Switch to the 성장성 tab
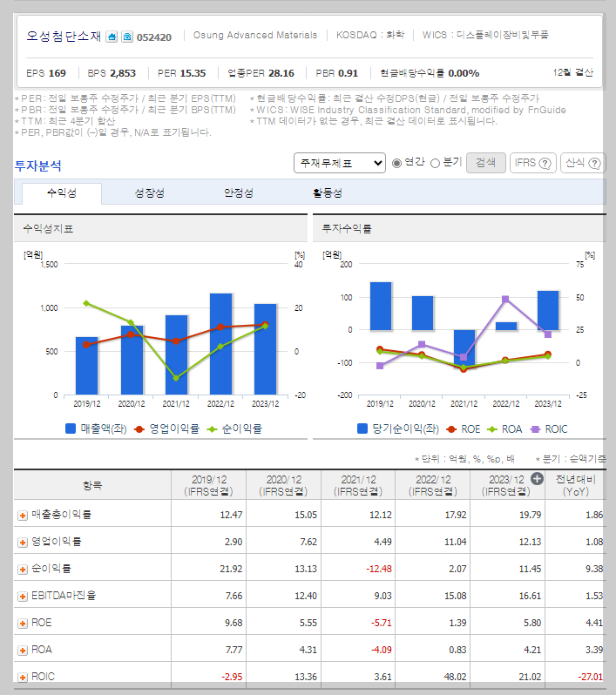The height and width of the screenshot is (695, 616). (150, 193)
